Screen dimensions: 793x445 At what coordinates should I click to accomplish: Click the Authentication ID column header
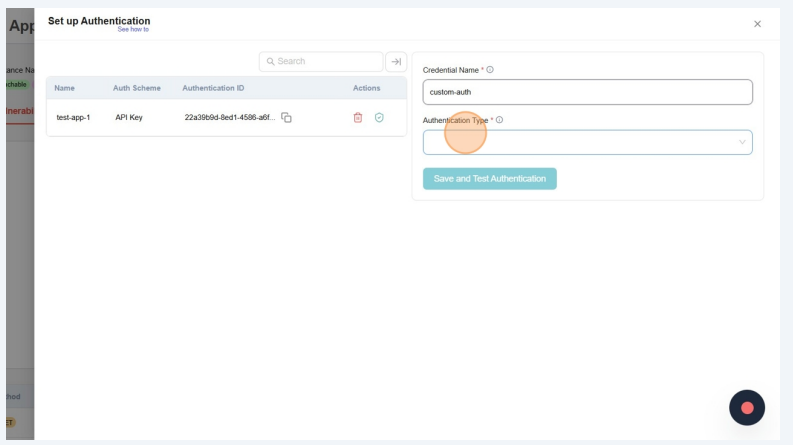pyautogui.click(x=213, y=88)
